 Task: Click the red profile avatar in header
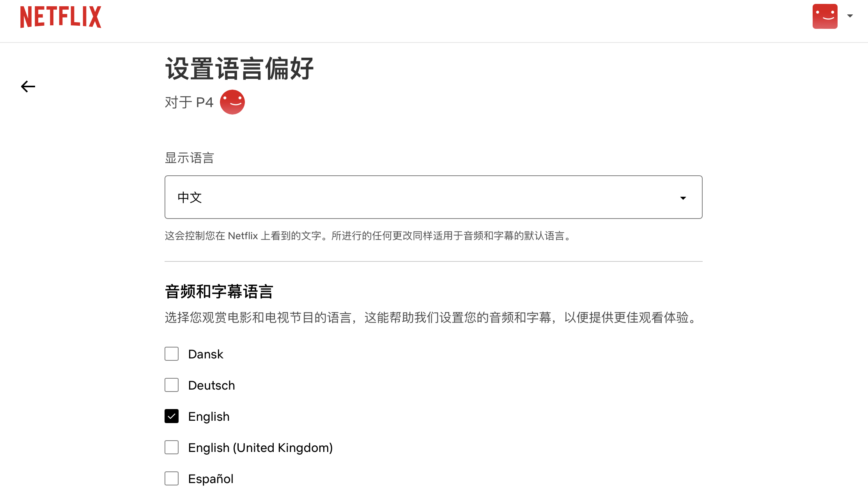click(x=825, y=16)
